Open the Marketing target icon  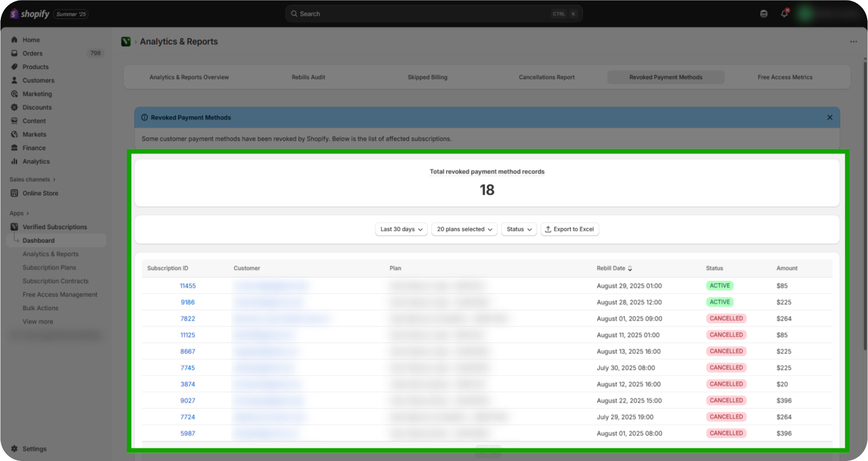(x=14, y=94)
